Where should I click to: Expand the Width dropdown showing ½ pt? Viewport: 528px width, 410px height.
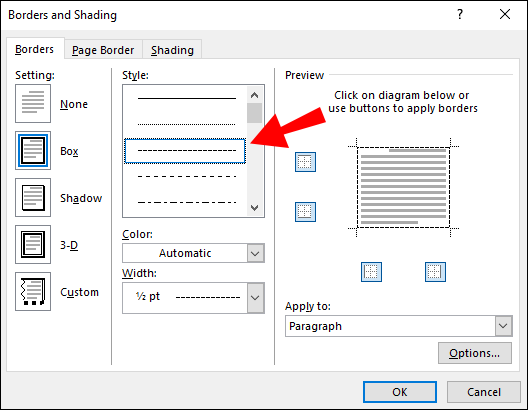click(193, 298)
